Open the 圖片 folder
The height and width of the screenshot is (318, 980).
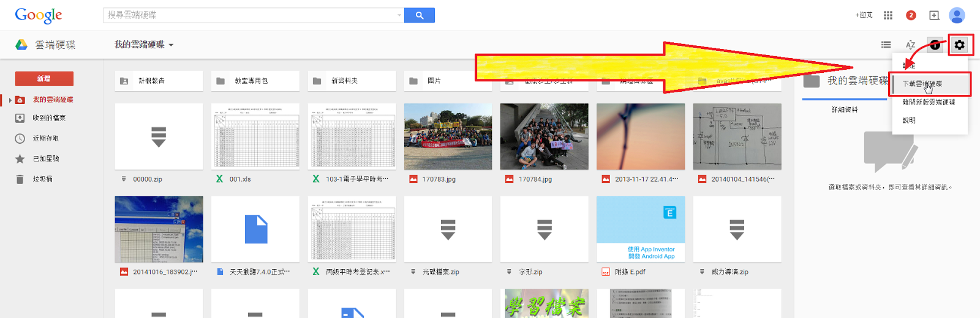click(x=448, y=81)
